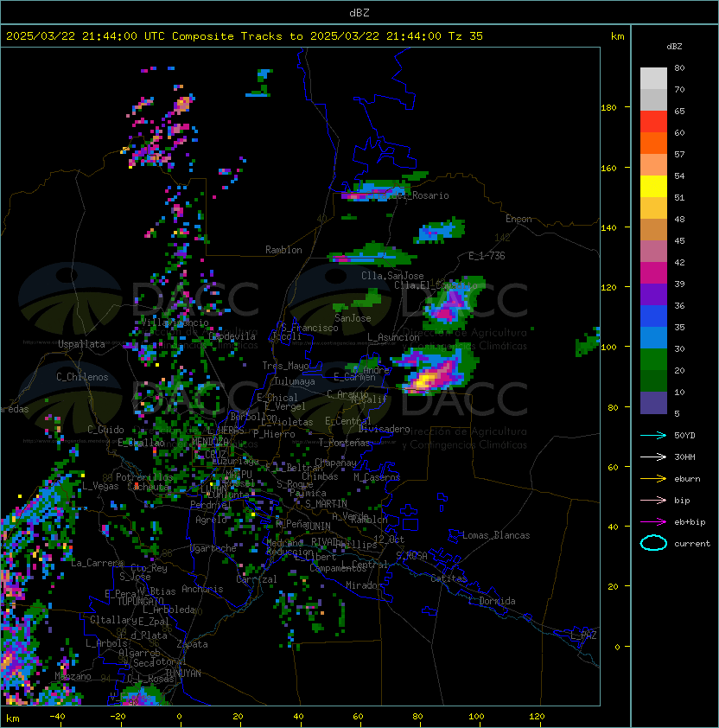Screen dimensions: 719x728
Task: Click the Tulumaya place label
Action: tap(295, 381)
